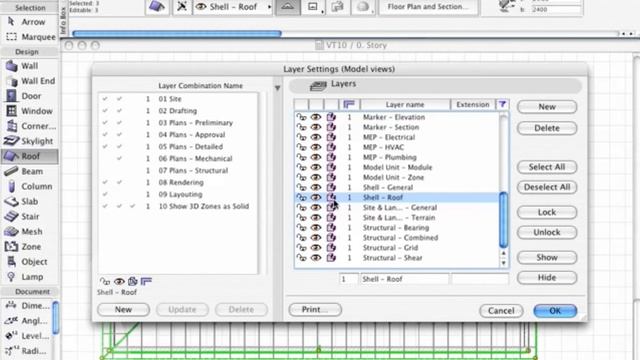Click New layer button

pyautogui.click(x=547, y=107)
